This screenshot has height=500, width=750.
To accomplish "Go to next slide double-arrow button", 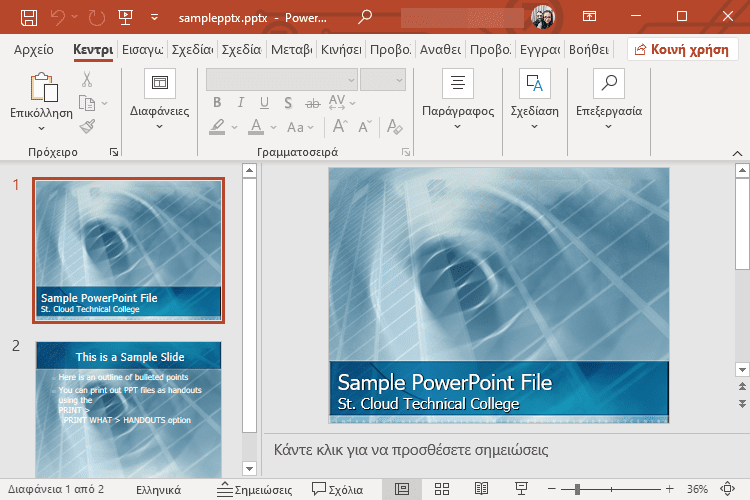I will 742,404.
